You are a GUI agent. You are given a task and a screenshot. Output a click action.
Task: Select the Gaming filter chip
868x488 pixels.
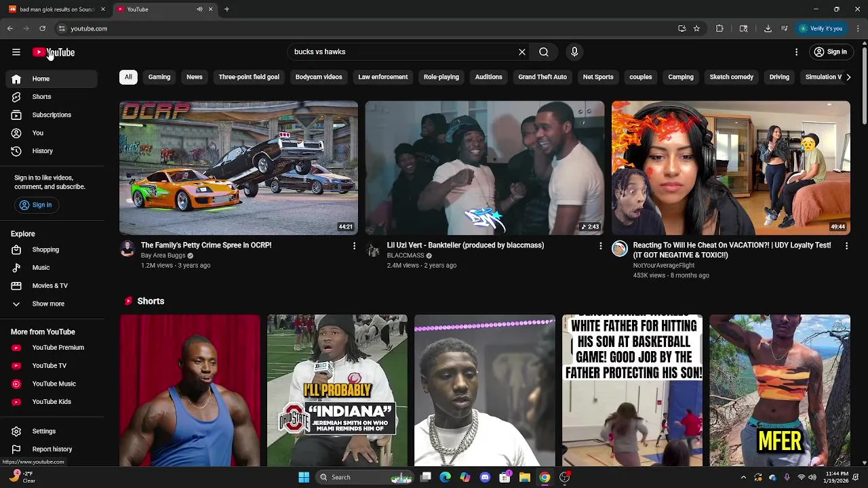(x=159, y=77)
